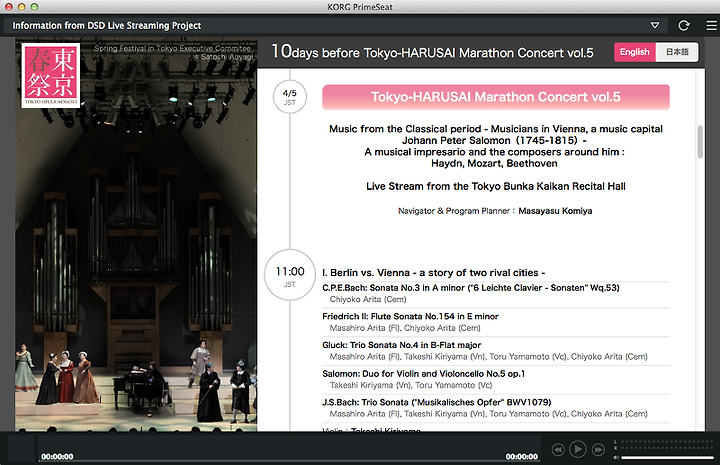720x465 pixels.
Task: Click the total duration time display
Action: [x=522, y=456]
